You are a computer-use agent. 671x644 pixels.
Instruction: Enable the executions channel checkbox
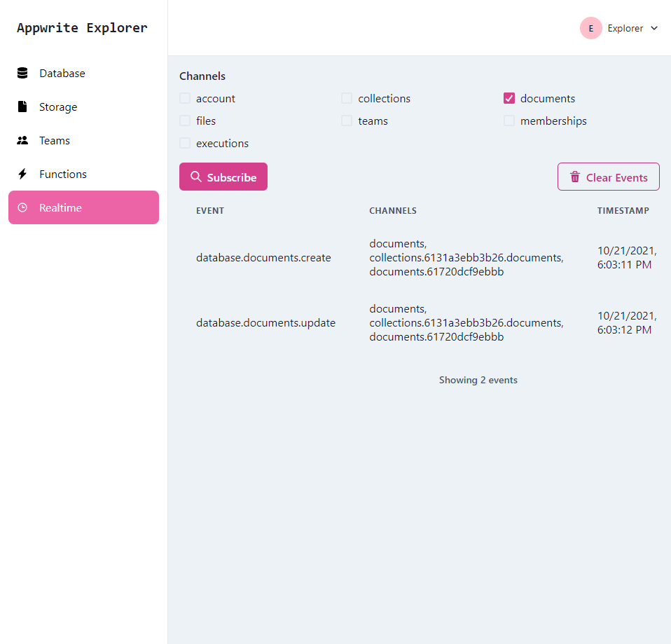click(185, 143)
